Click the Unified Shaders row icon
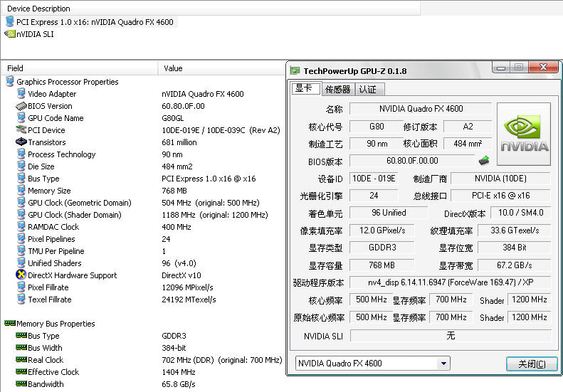Viewport: 563px width, 392px height. 21,263
